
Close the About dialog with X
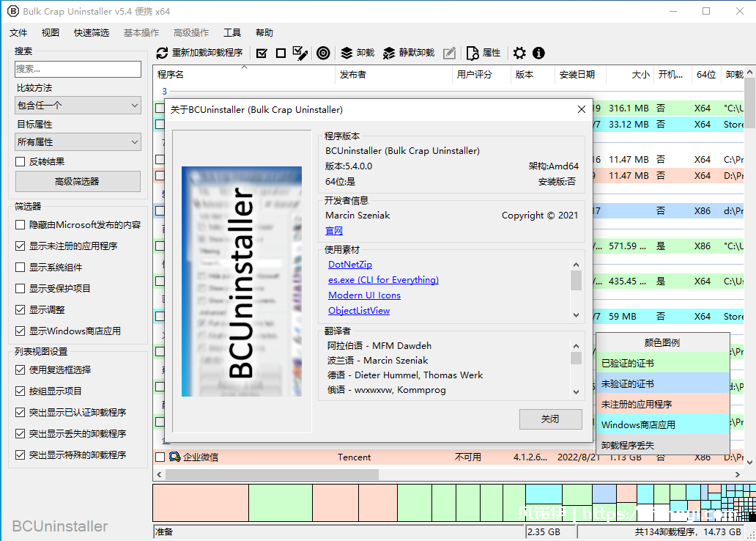(x=582, y=109)
